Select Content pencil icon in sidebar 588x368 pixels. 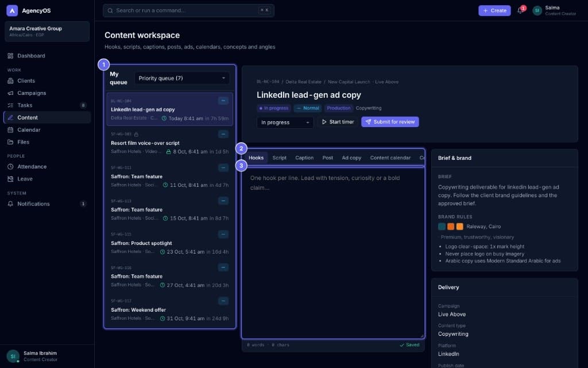pyautogui.click(x=10, y=117)
